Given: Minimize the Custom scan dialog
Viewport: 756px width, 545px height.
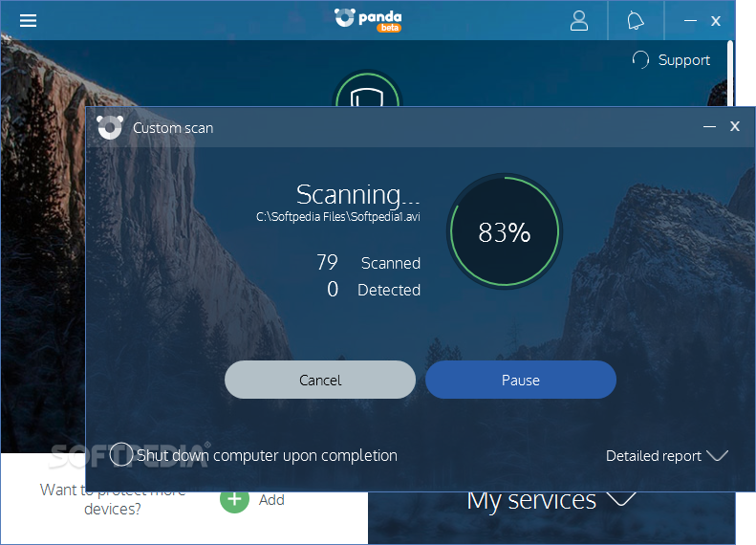Looking at the screenshot, I should [709, 127].
